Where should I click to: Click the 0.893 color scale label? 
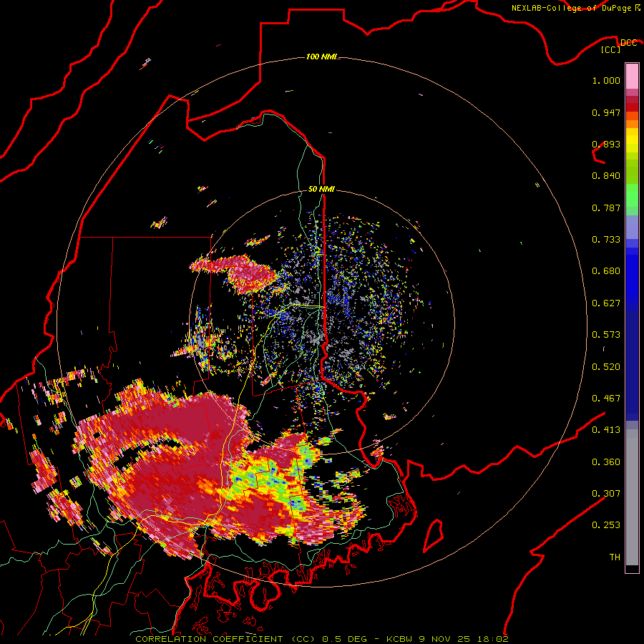click(x=606, y=144)
